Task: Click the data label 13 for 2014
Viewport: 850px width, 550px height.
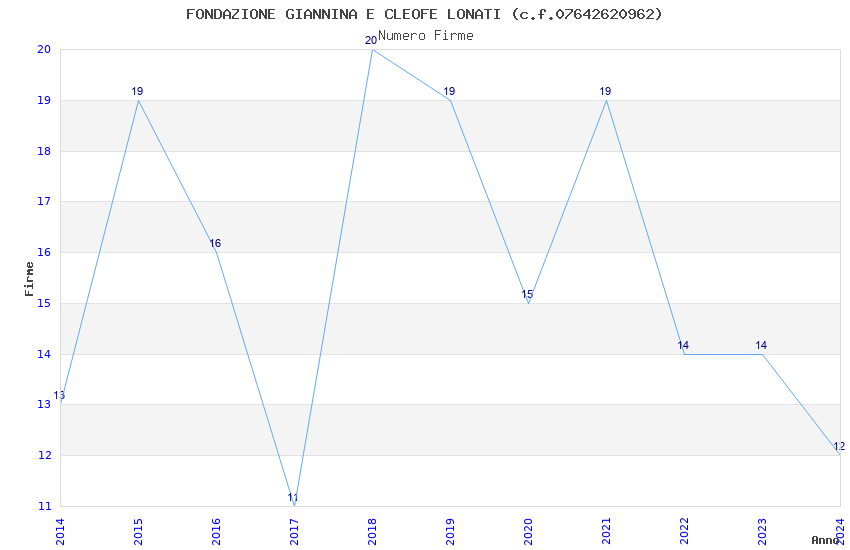Action: (59, 396)
